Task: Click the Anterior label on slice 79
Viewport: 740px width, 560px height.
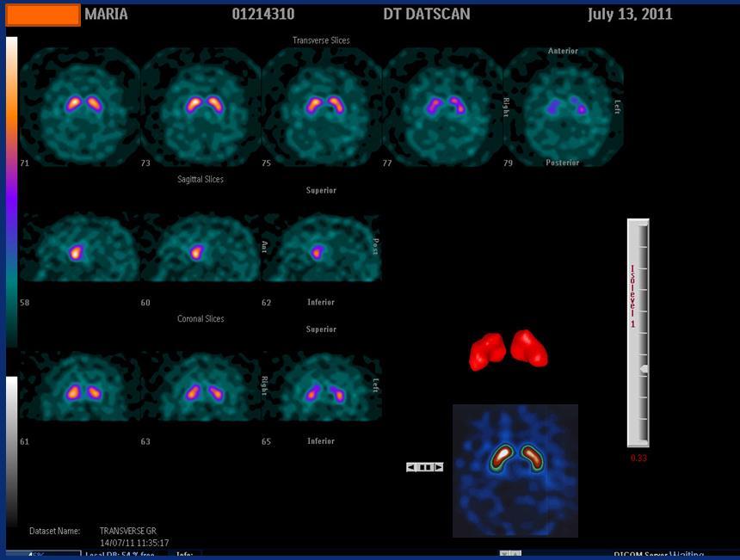Action: click(x=563, y=51)
